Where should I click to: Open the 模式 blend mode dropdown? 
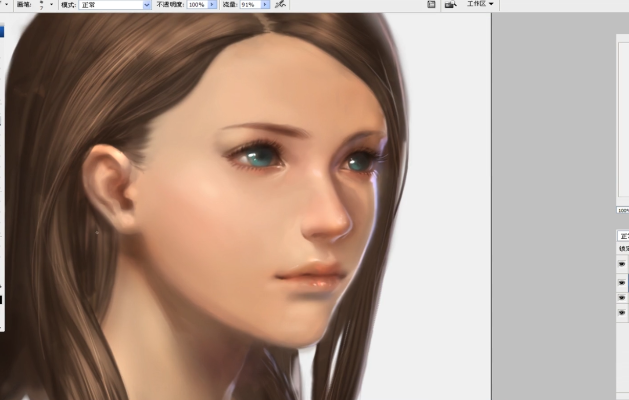point(115,5)
